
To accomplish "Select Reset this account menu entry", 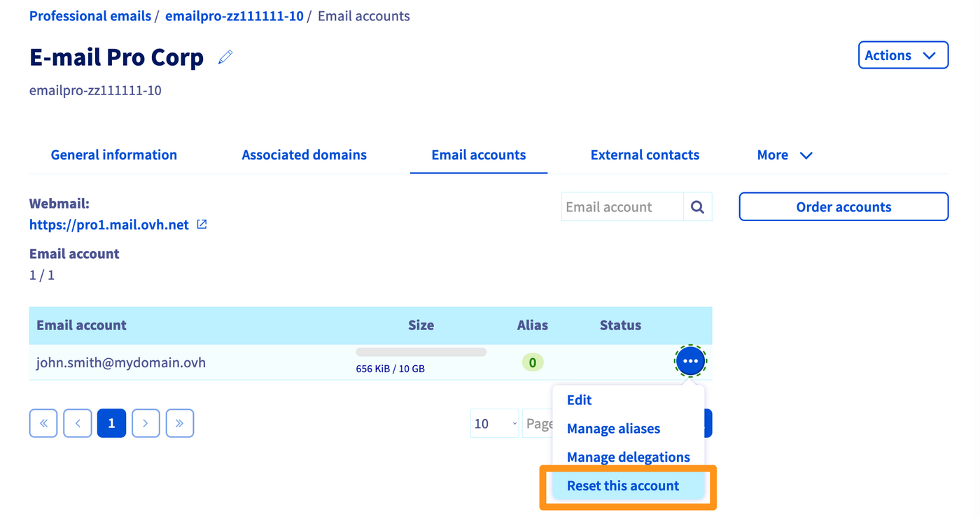I will [623, 486].
